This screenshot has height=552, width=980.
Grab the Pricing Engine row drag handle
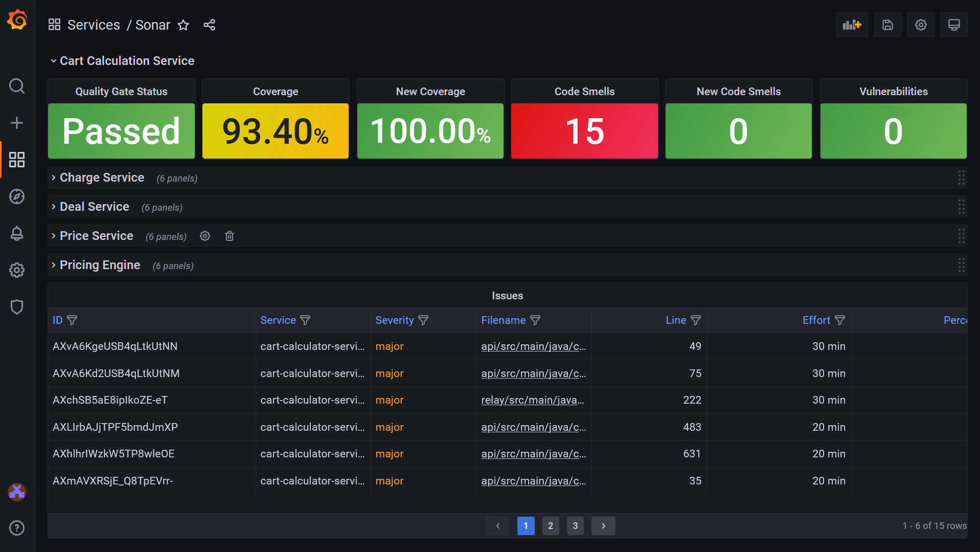point(961,265)
